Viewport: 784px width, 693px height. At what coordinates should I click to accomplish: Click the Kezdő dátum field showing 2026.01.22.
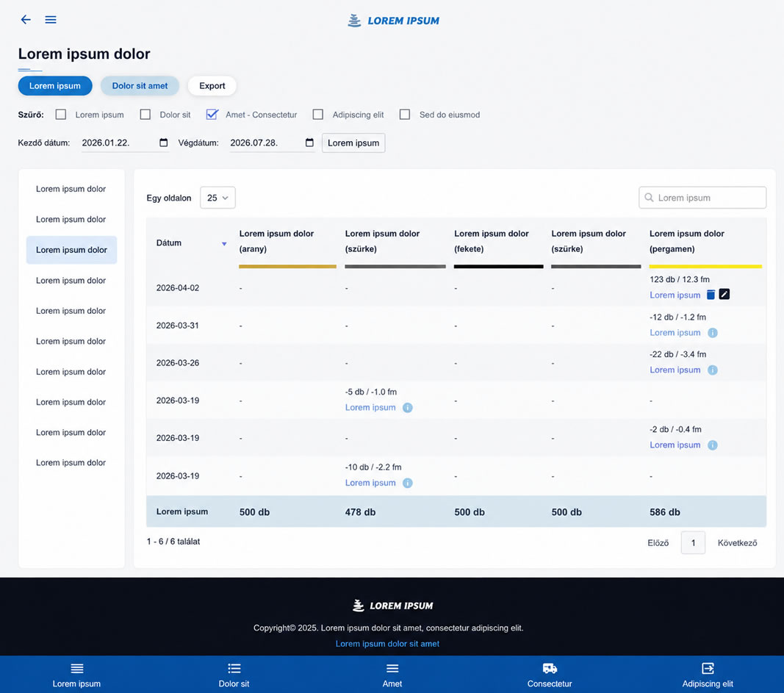click(x=125, y=143)
